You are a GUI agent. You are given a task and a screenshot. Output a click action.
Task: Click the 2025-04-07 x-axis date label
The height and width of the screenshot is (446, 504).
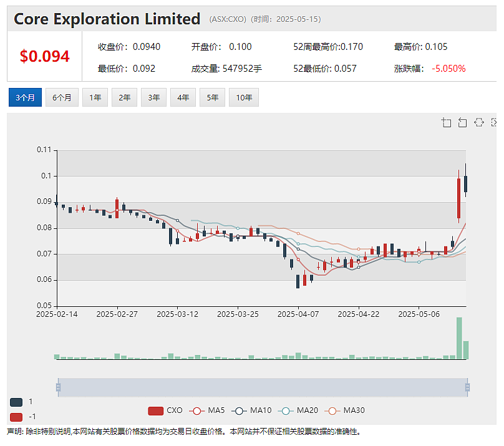click(298, 314)
